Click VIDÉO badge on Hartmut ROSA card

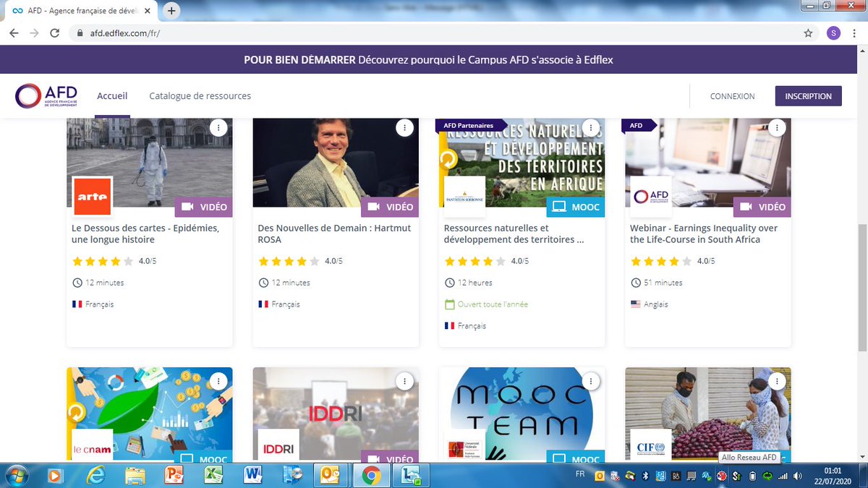click(x=390, y=207)
